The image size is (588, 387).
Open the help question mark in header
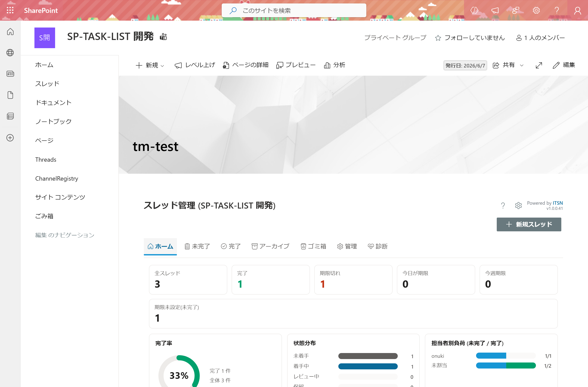click(557, 10)
